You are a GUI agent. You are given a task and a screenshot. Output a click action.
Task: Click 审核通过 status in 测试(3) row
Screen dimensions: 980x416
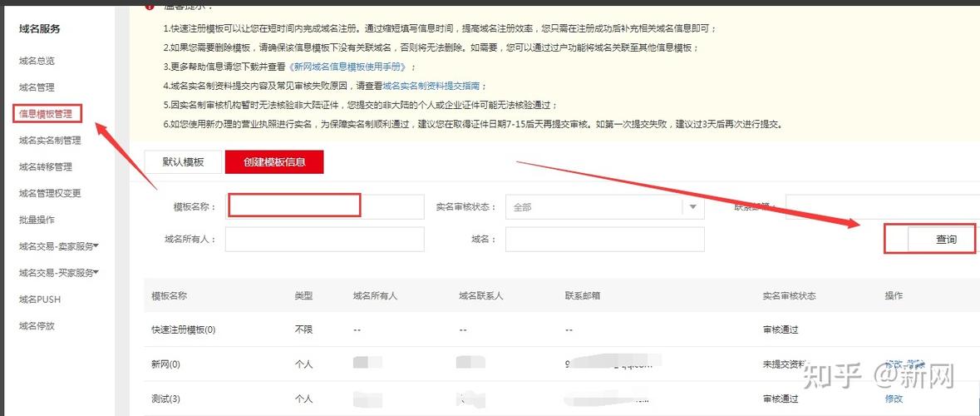pos(781,399)
